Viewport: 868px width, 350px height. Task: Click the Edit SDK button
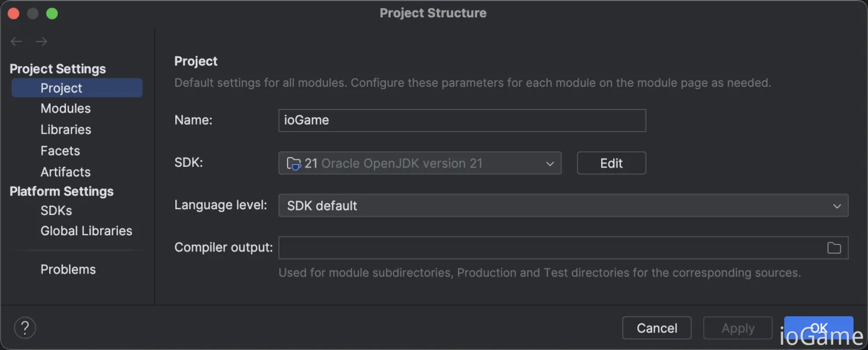(611, 163)
